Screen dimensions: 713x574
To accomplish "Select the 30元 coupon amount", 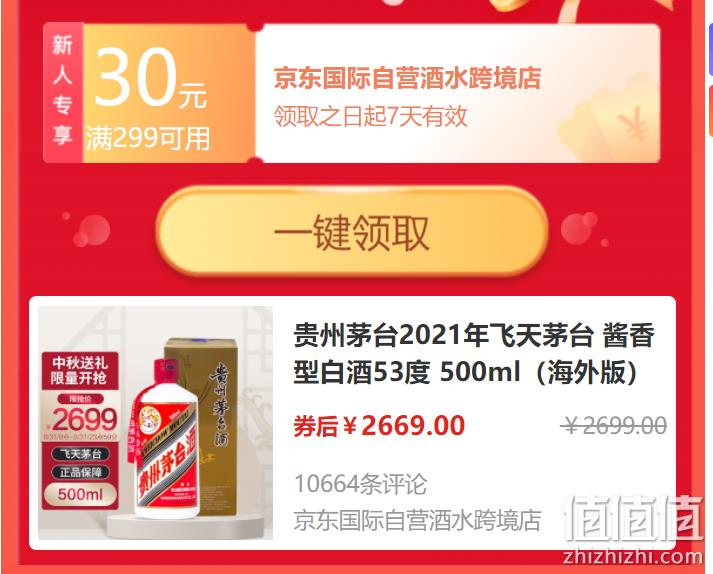I will pos(151,78).
